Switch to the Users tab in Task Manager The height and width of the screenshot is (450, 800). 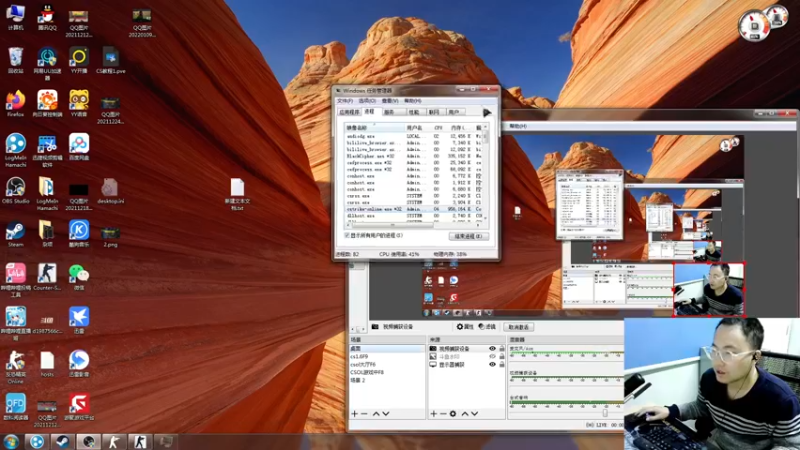pos(454,112)
